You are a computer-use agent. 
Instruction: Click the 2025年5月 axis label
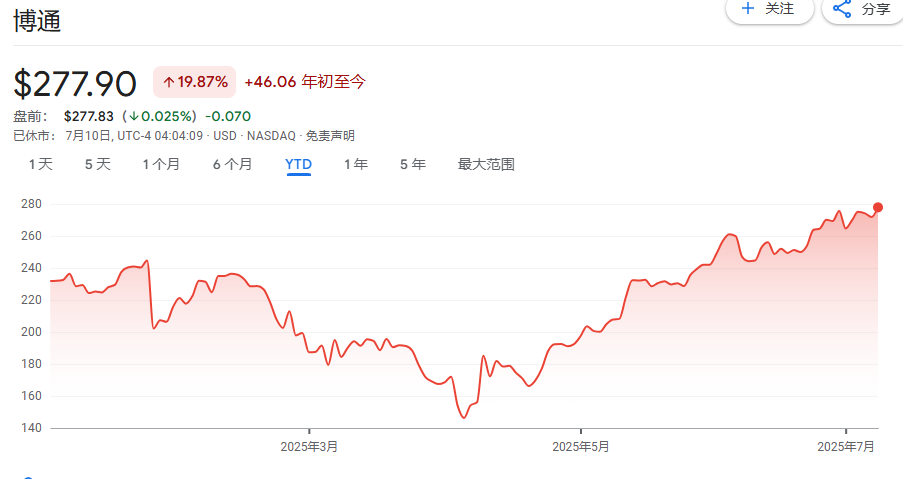pos(580,447)
